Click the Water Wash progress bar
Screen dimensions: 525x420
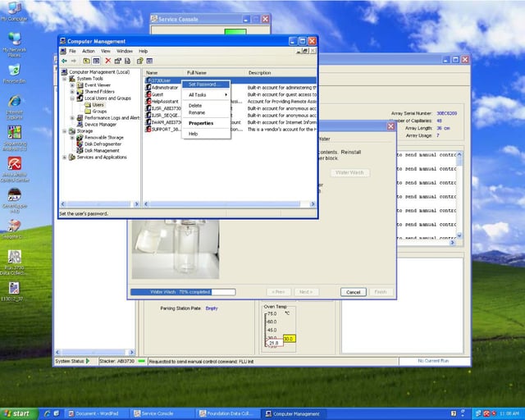click(x=183, y=292)
